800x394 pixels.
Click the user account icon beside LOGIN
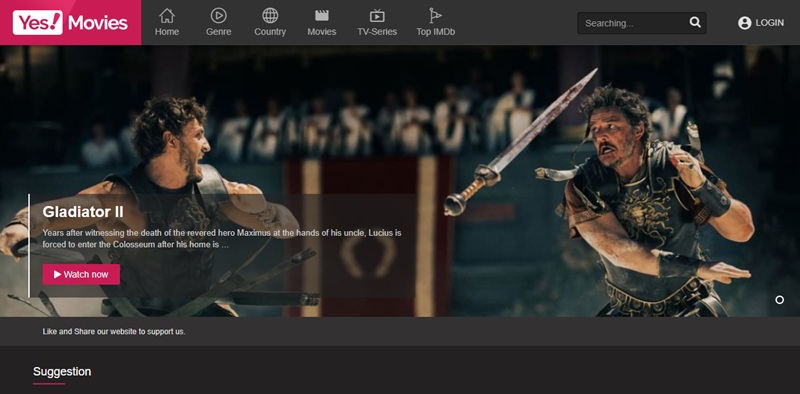coord(744,23)
